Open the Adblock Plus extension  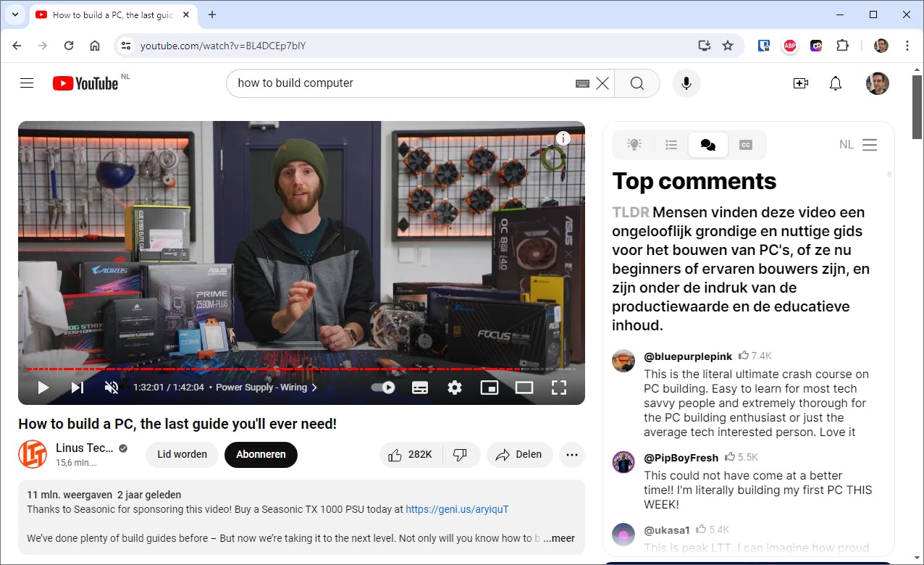[x=789, y=46]
